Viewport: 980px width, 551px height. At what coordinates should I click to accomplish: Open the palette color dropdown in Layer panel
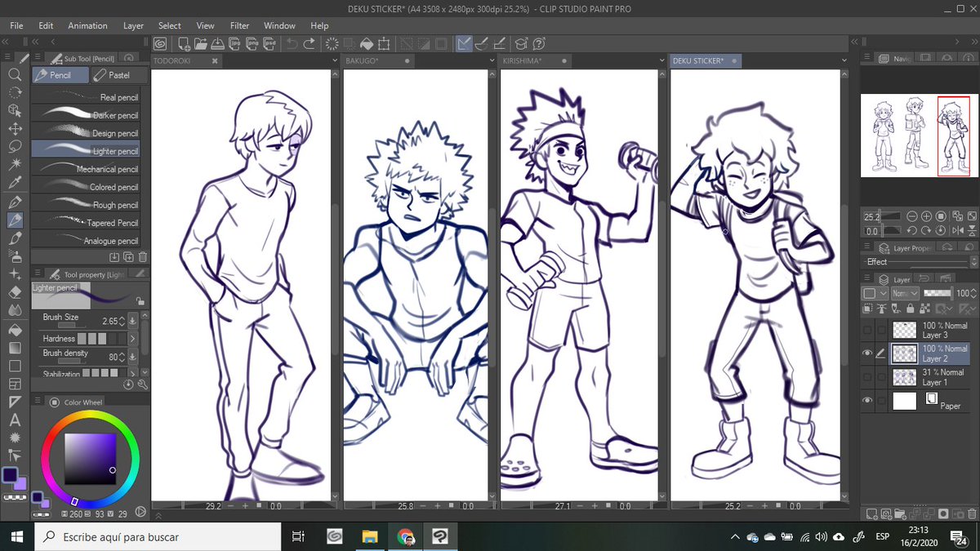[x=875, y=292]
